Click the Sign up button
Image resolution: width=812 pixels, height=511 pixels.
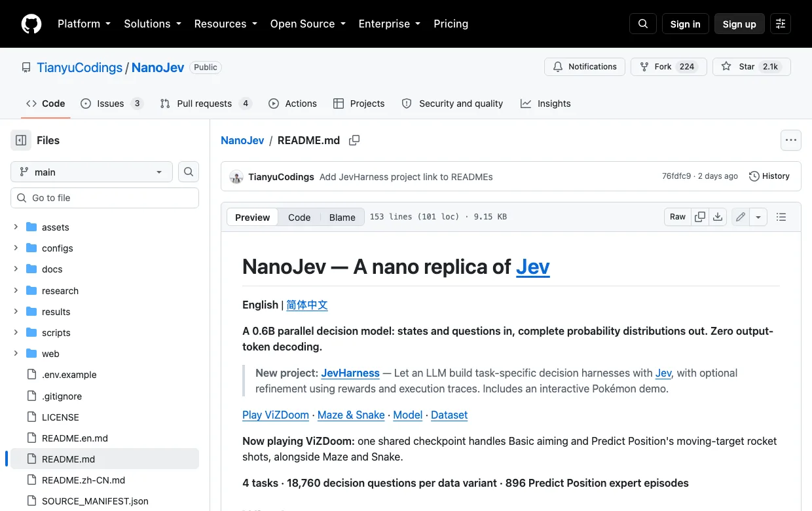739,24
